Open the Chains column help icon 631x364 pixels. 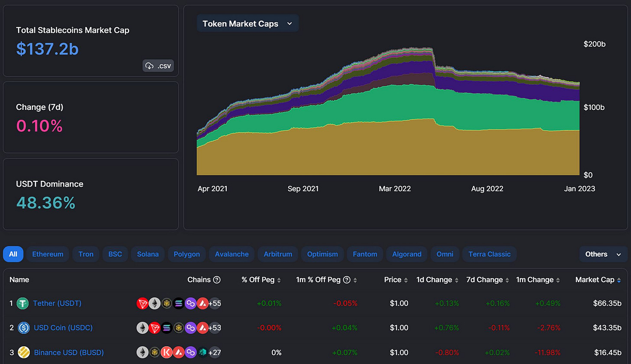(x=217, y=280)
